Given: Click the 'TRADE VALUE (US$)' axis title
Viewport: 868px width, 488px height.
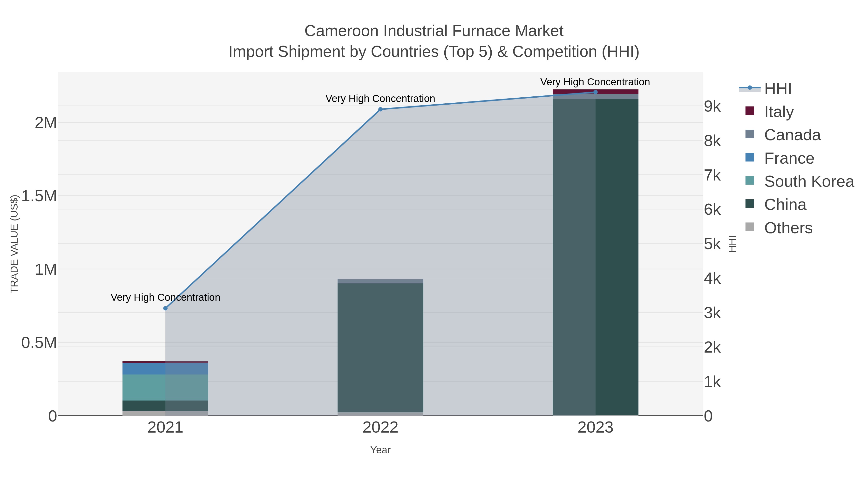Looking at the screenshot, I should pos(14,244).
